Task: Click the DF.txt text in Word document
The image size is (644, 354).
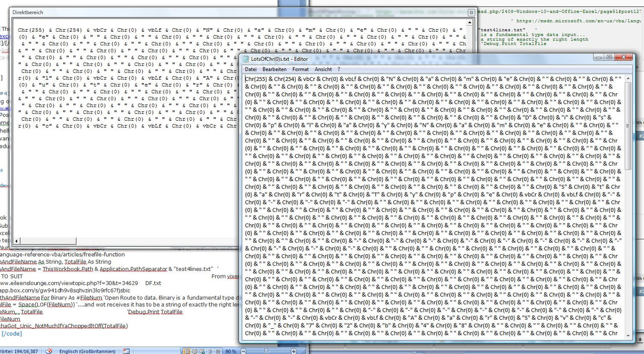Action: 153,283
